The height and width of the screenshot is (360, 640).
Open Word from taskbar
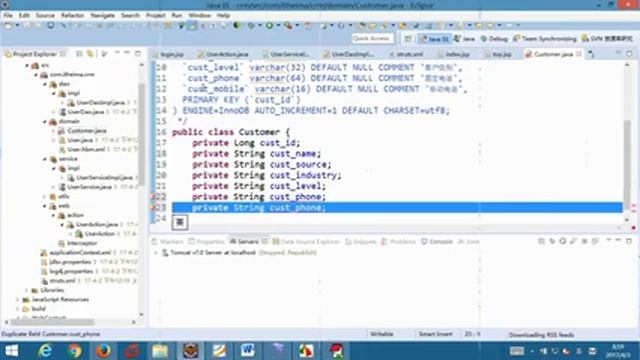click(x=247, y=351)
